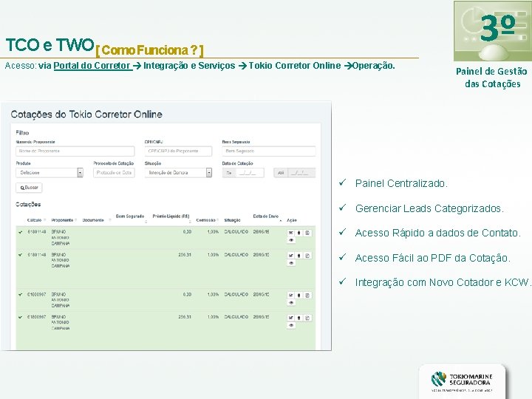The width and height of the screenshot is (532, 399).
Task: Click the 3º Painel de Gestão thumbnail
Action: [493, 31]
